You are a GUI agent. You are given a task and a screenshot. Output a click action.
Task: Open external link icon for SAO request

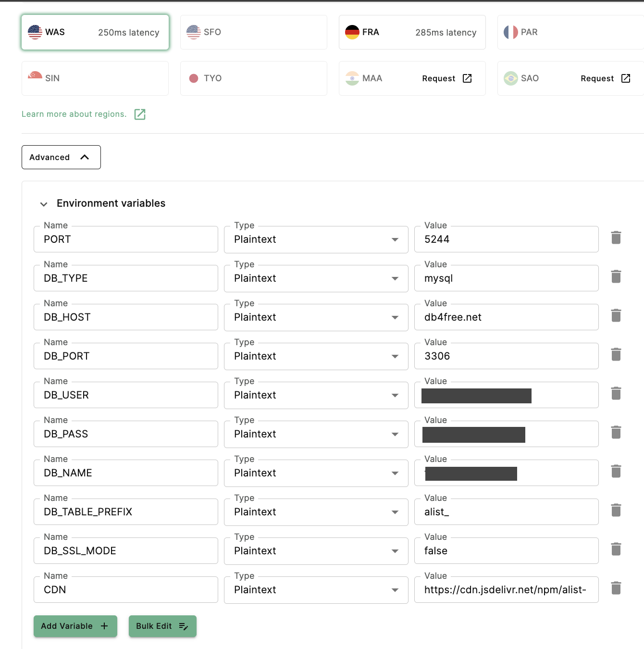pos(625,78)
